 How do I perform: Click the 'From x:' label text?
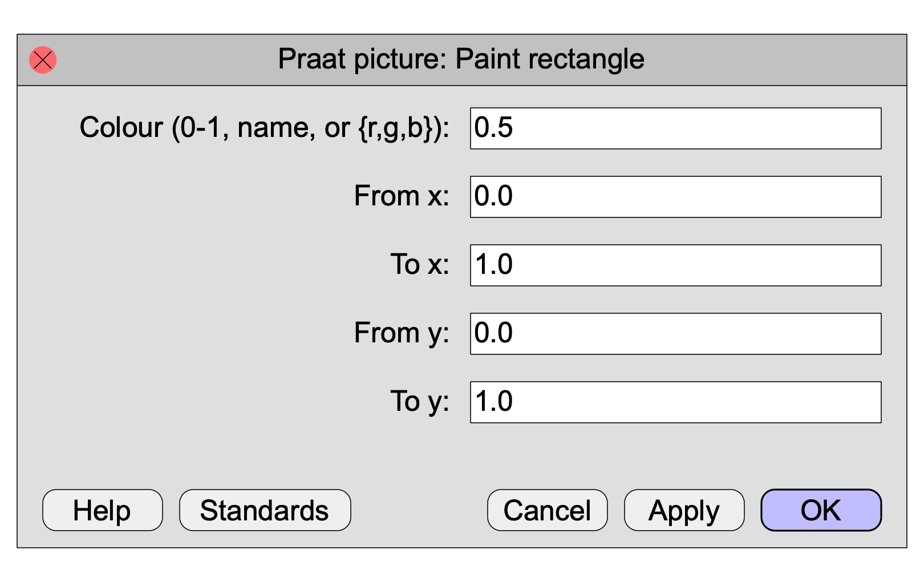click(402, 196)
